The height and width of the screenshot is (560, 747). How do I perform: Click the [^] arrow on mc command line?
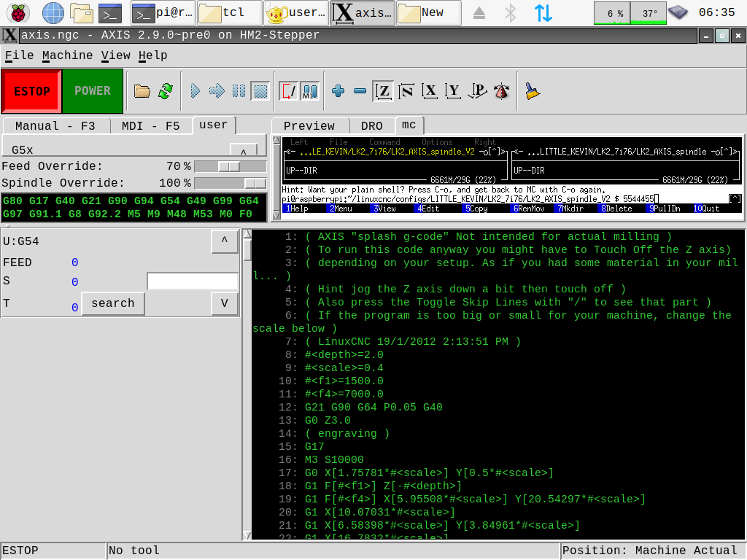735,198
